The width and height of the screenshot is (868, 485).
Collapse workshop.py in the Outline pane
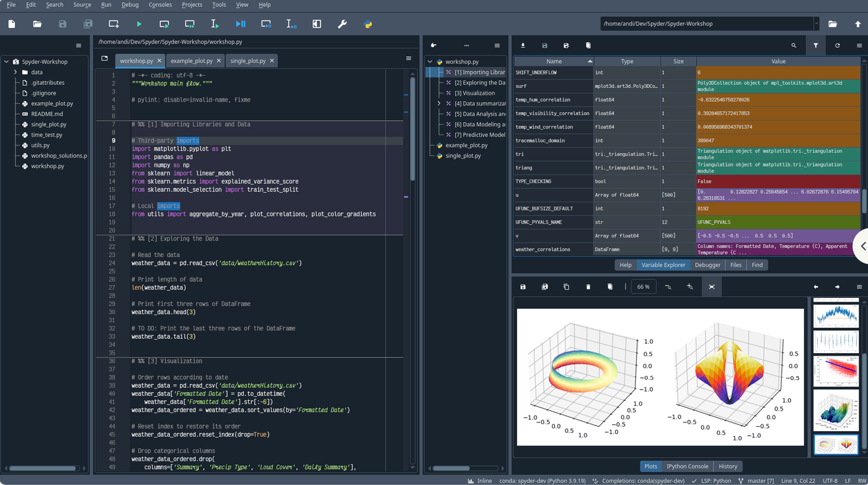pyautogui.click(x=430, y=62)
